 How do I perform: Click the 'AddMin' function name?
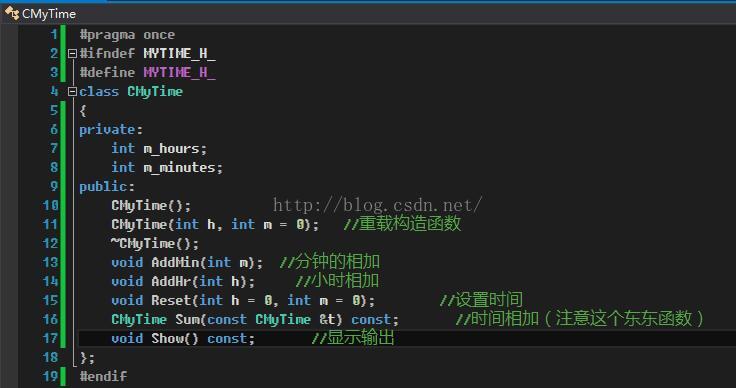point(175,262)
